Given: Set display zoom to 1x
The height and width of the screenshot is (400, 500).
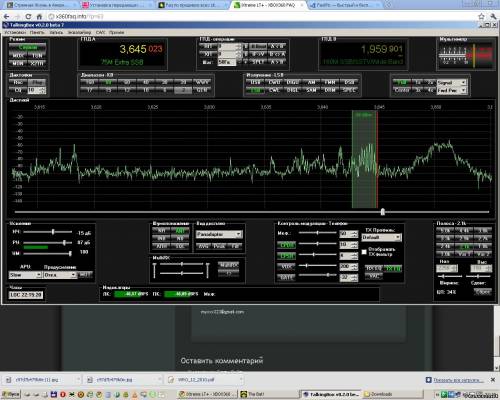Looking at the screenshot, I should coord(418,82).
